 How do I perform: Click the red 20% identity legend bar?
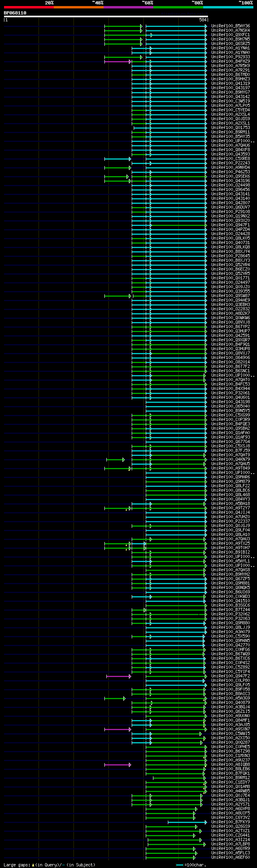[x=29, y=7]
